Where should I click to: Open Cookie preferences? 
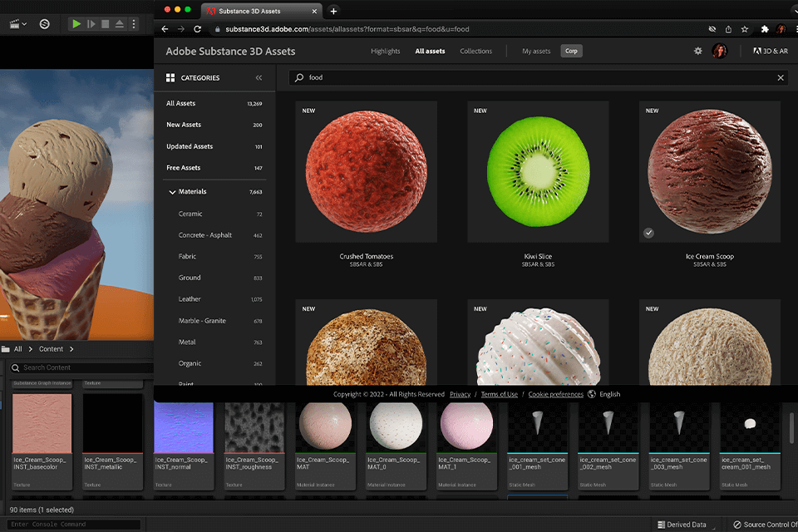pos(555,394)
